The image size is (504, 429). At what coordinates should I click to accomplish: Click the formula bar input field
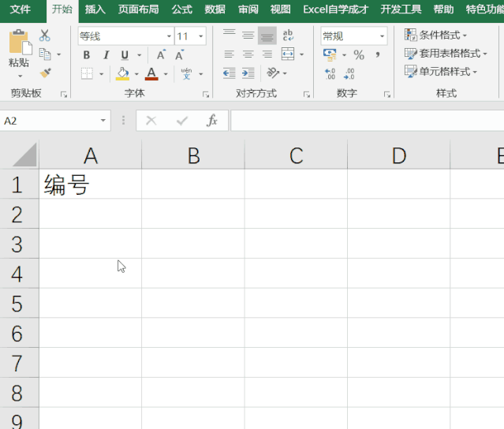[367, 121]
